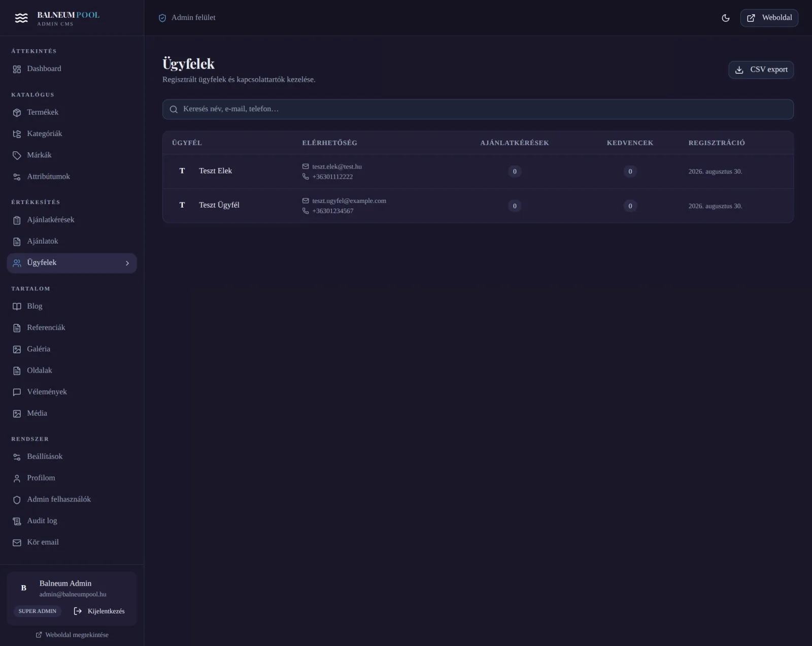Click the AJÁNLATKÉRÉSEK column header

515,143
